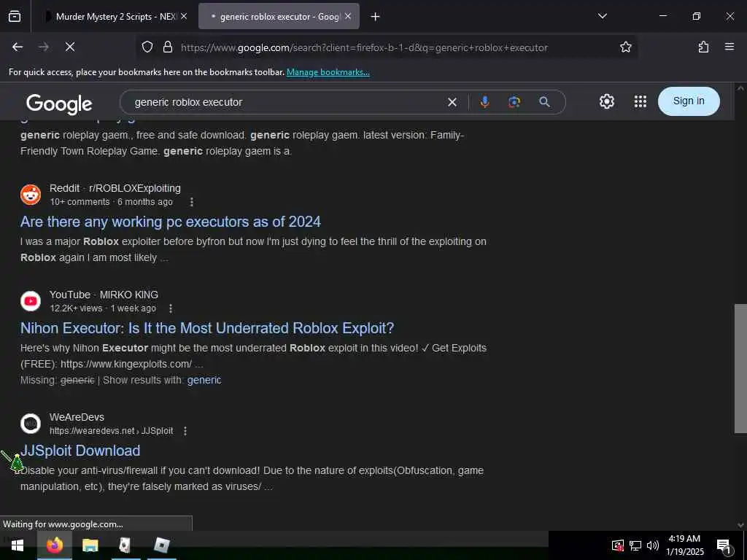Open more options for Reddit result

click(x=192, y=202)
